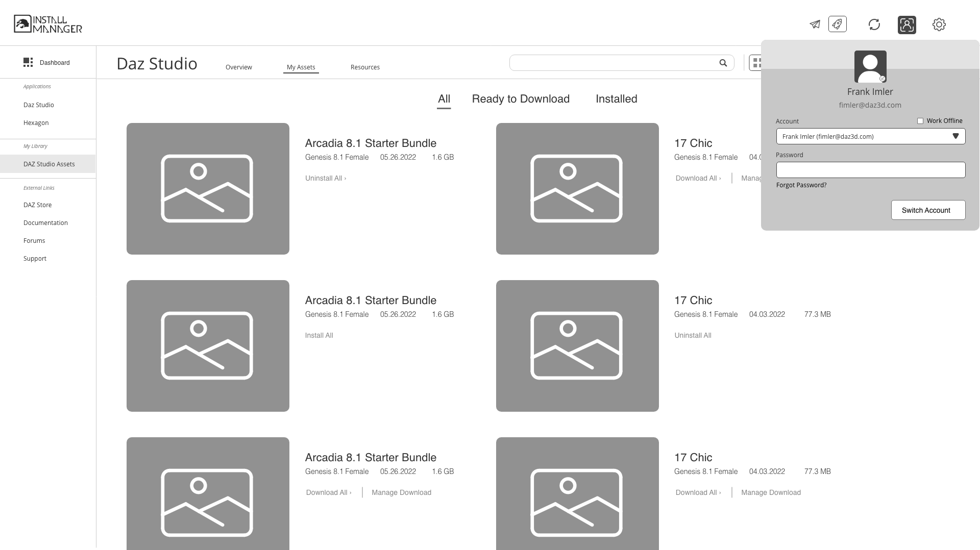Viewport: 980px width, 550px height.
Task: Click the rocket launch icon
Action: (x=838, y=24)
